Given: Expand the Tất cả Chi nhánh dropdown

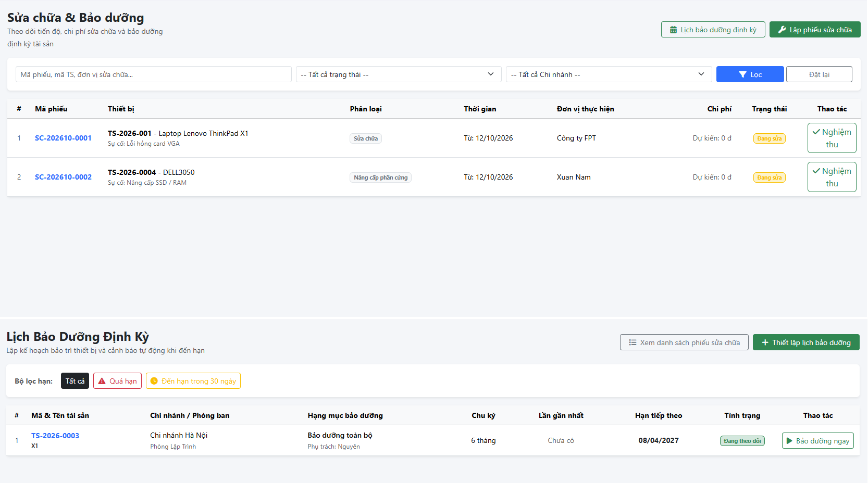Looking at the screenshot, I should pyautogui.click(x=609, y=74).
